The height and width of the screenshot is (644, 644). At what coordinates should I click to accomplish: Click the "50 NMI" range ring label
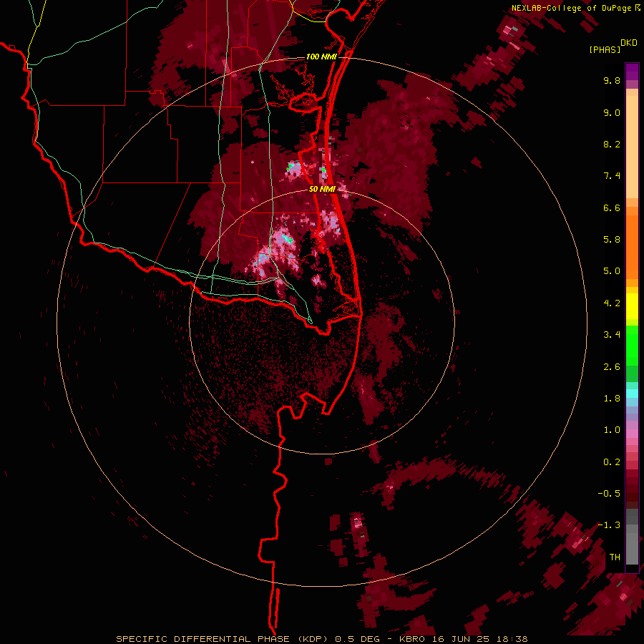(323, 189)
